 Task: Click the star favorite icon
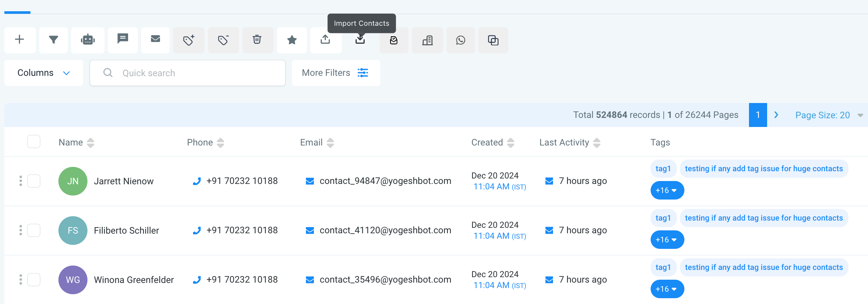pos(292,40)
